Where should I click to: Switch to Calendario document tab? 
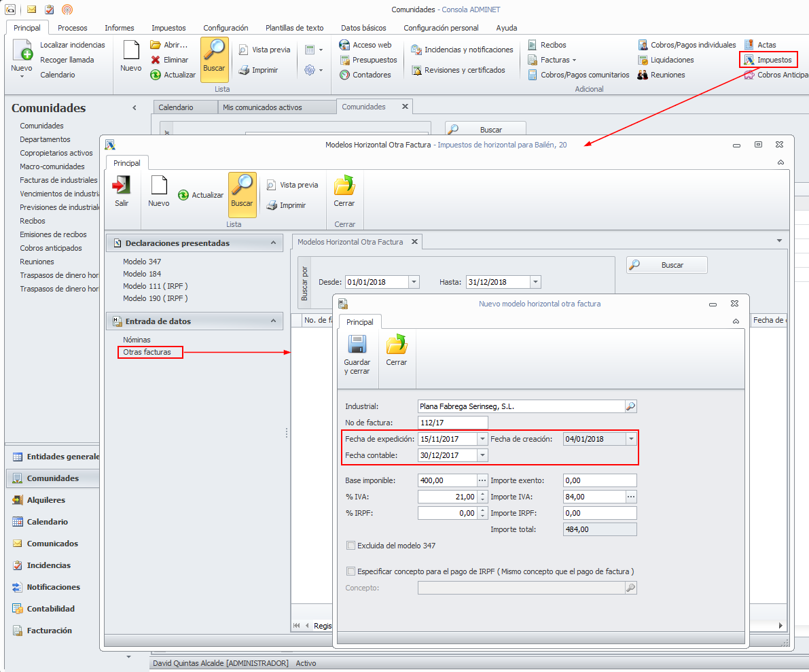(x=185, y=107)
